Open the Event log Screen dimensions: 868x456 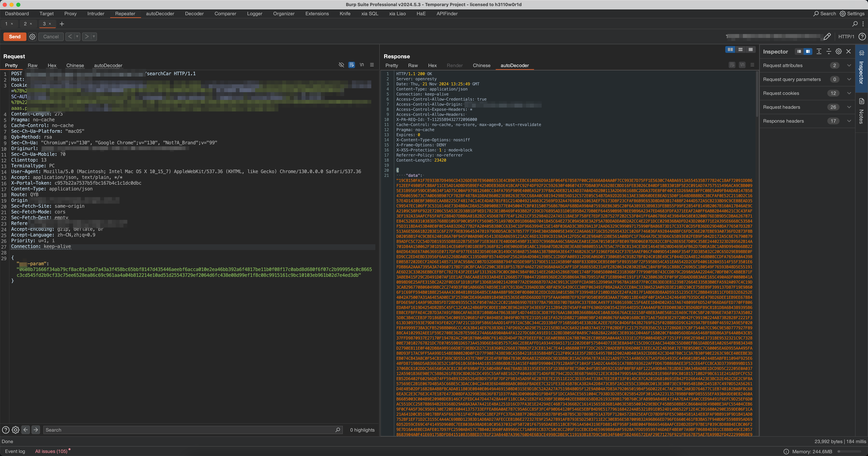[x=15, y=451]
